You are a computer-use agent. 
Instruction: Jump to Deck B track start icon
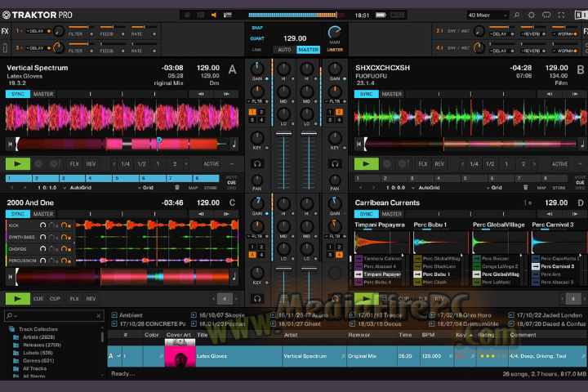coord(359,144)
